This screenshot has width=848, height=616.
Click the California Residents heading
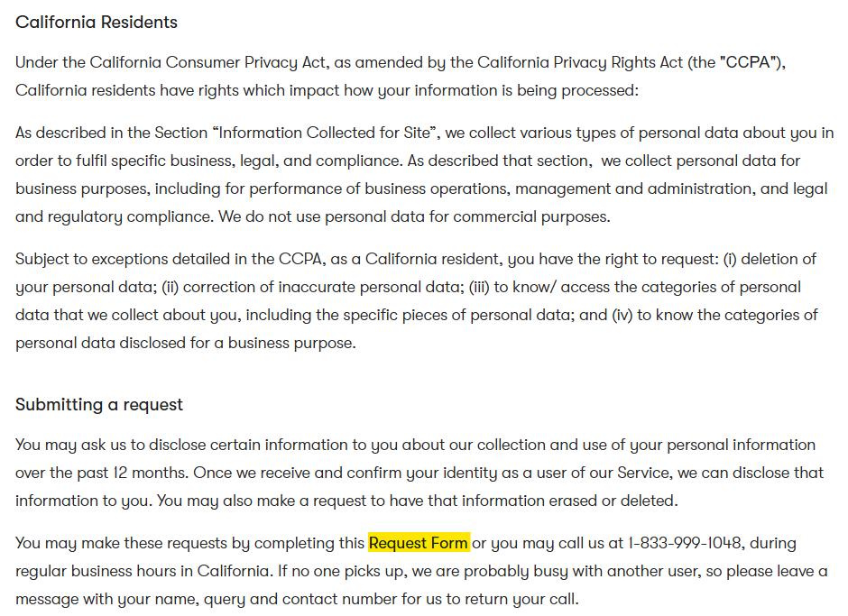click(x=97, y=23)
